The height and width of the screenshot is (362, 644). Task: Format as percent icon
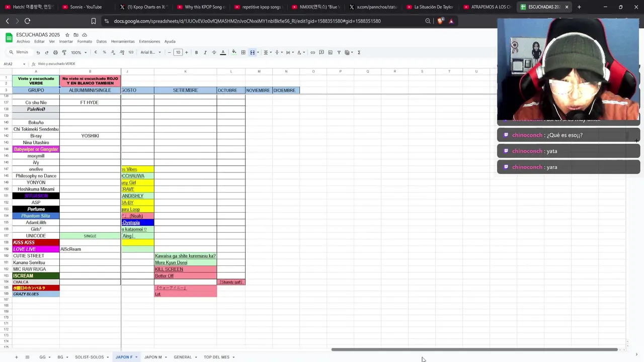point(104,52)
